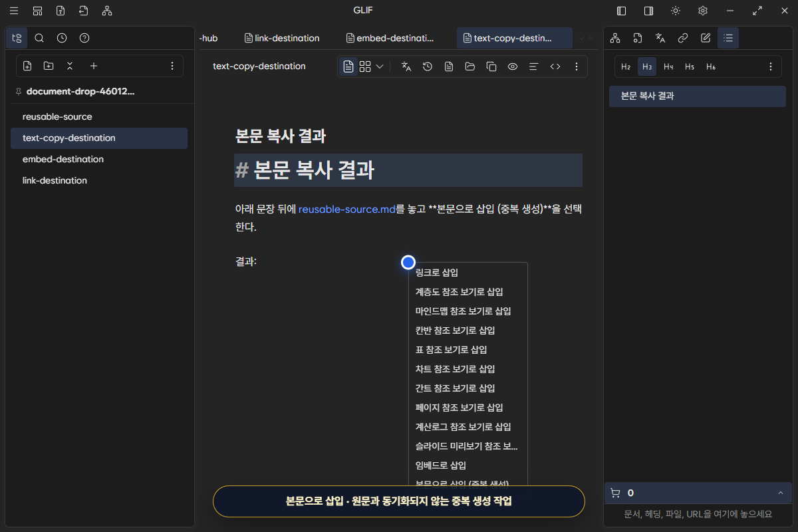Choose 계층도 참조 보기로 삽입 menu item

pyautogui.click(x=468, y=292)
